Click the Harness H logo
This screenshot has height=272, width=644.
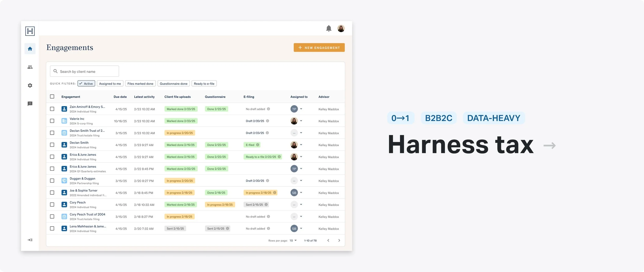[30, 31]
